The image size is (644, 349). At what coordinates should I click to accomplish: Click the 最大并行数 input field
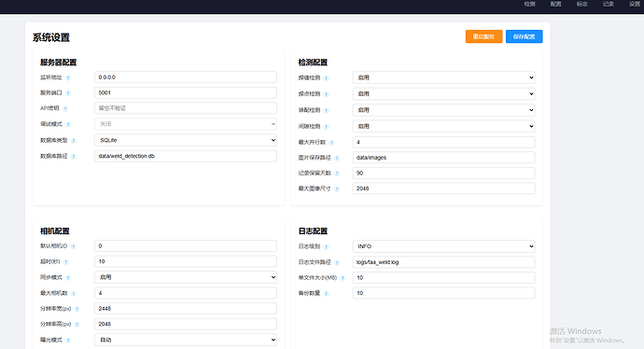[x=443, y=142]
